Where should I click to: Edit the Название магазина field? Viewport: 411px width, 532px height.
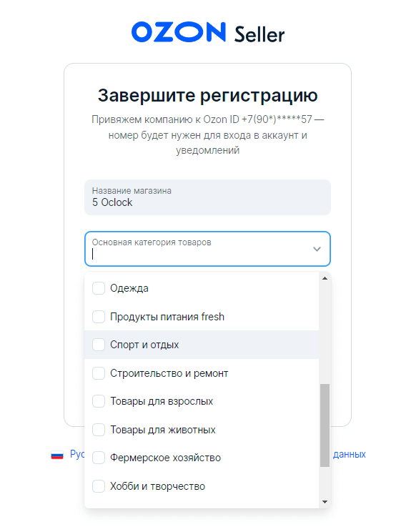[207, 197]
